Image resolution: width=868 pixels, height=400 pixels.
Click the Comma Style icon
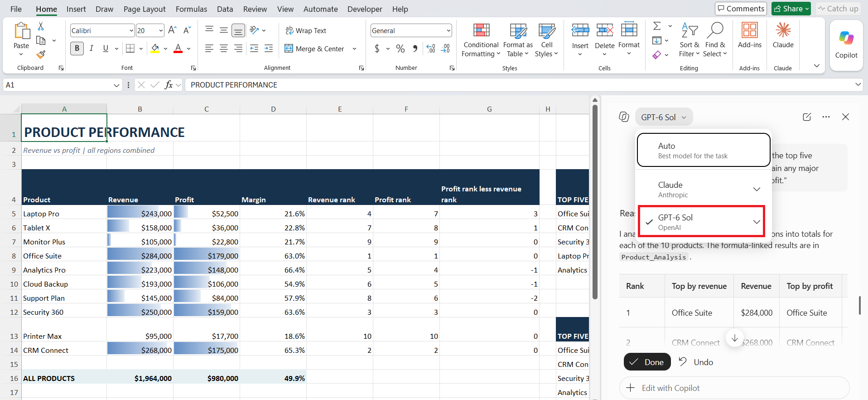[415, 49]
